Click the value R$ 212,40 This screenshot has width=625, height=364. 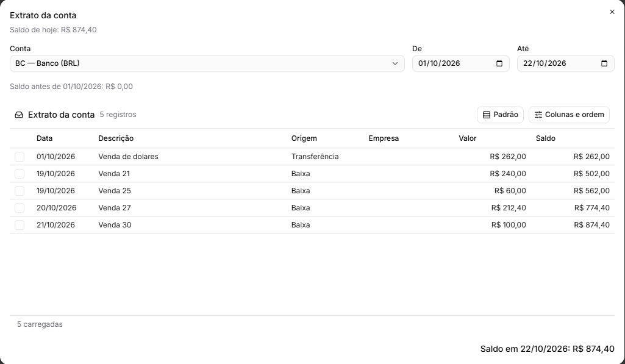point(509,208)
